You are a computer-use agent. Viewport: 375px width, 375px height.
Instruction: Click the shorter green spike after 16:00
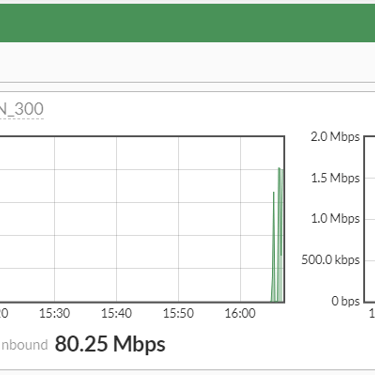tap(274, 247)
